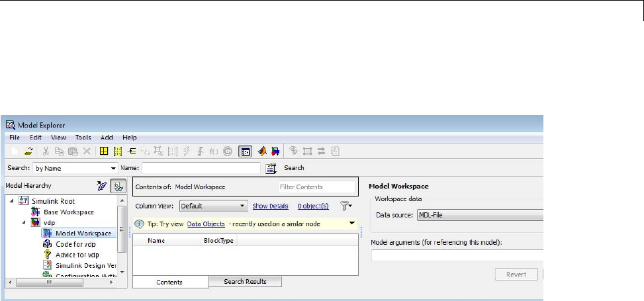The height and width of the screenshot is (301, 644).
Task: Open the Add menu
Action: (107, 138)
